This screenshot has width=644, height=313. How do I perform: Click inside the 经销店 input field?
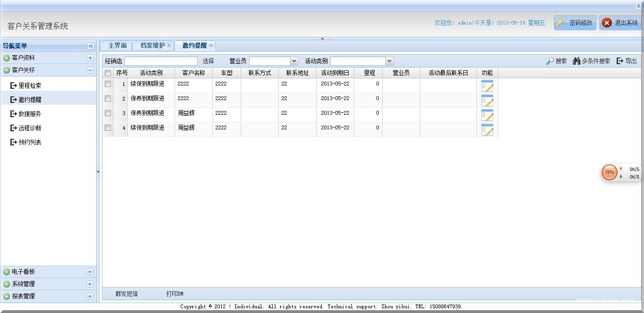(x=160, y=60)
